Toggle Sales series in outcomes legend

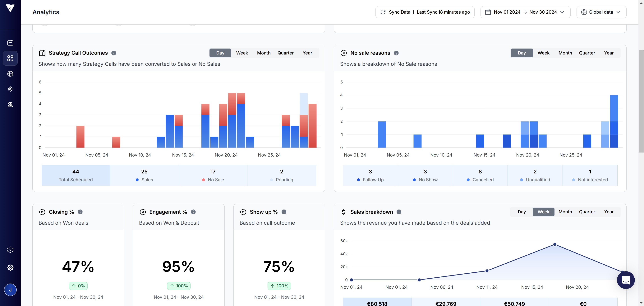click(x=144, y=180)
